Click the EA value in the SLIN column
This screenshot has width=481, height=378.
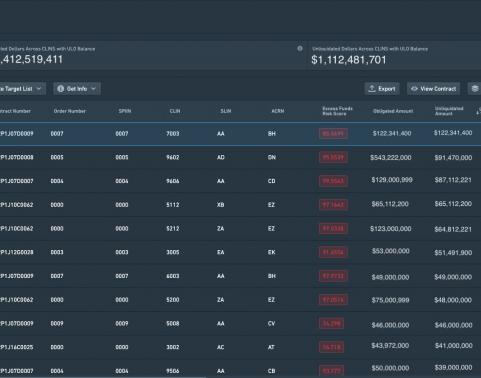221,252
